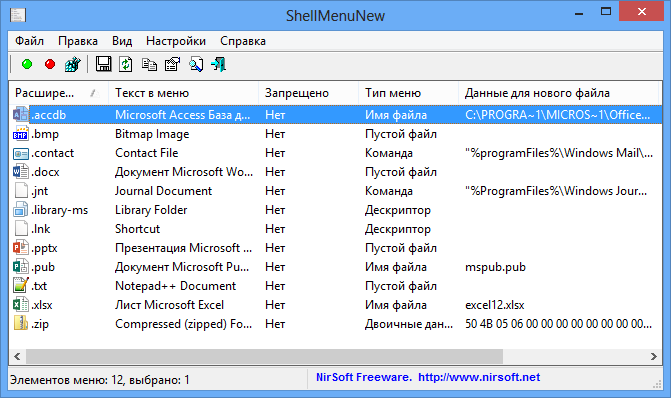671x398 pixels.
Task: Select the .txt extension row
Action: tap(336, 286)
